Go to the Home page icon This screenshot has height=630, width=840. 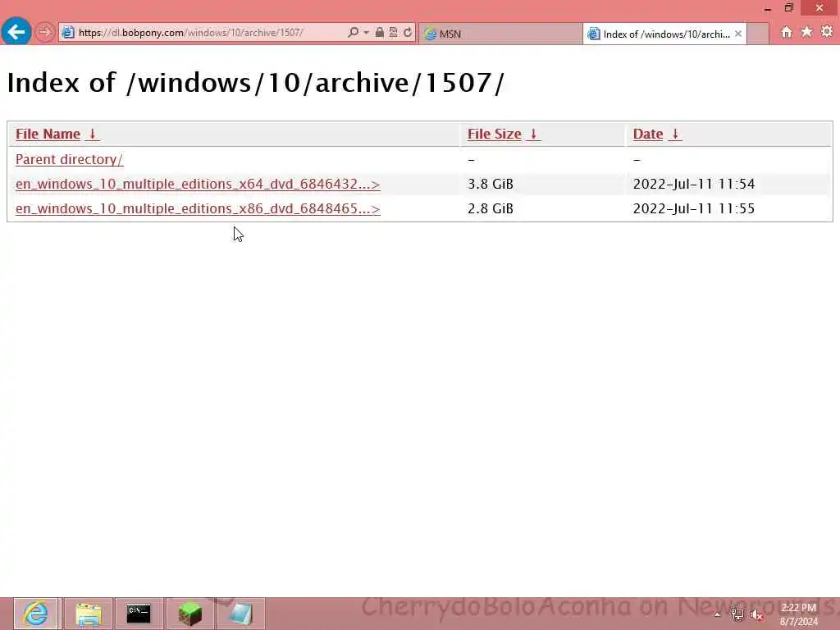(x=787, y=32)
